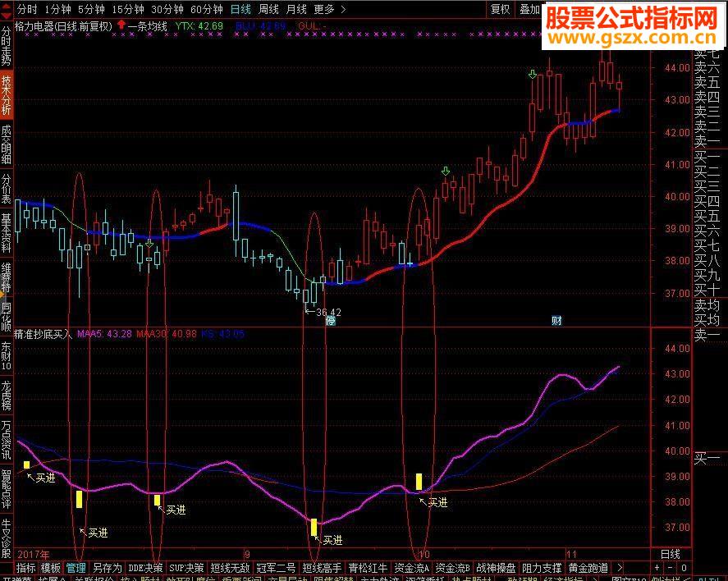Viewport: 728px width, 581px height.
Task: Switch to 30分钟 chart period
Action: (167, 9)
